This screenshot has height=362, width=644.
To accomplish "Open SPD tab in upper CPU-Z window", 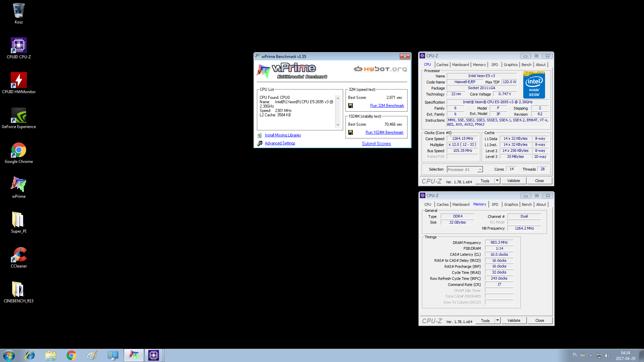I will point(495,65).
